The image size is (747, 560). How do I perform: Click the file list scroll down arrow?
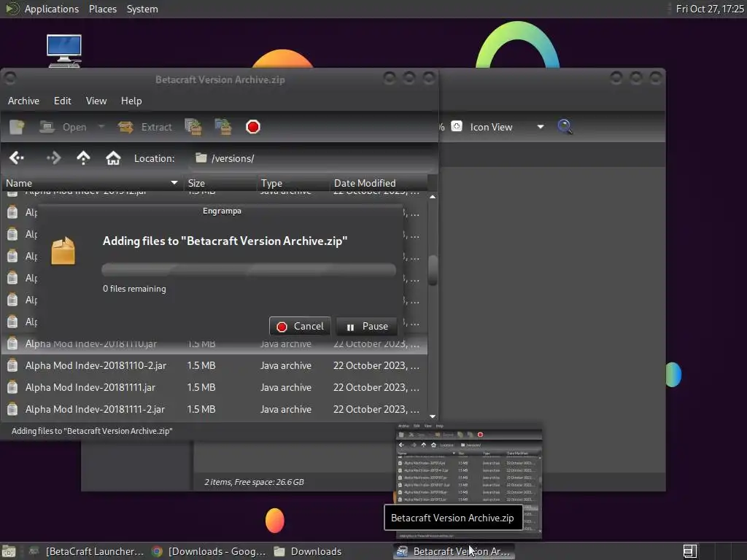(x=433, y=416)
